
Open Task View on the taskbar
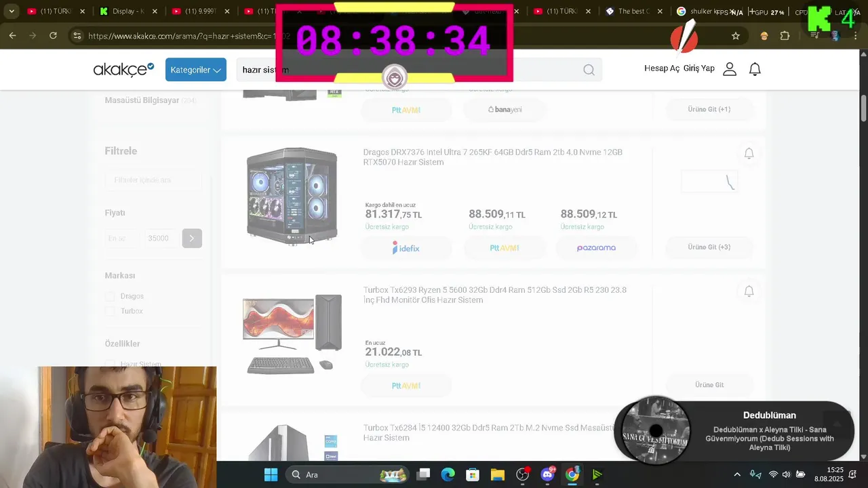click(x=423, y=474)
